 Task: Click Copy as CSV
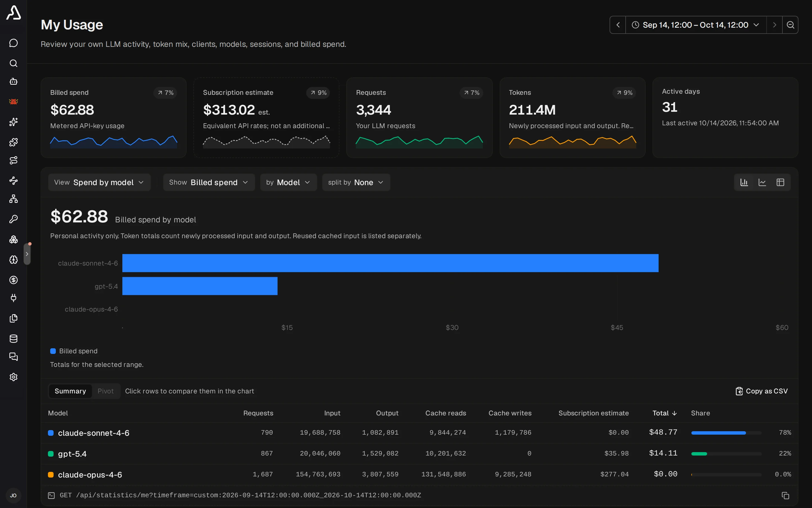click(x=761, y=391)
